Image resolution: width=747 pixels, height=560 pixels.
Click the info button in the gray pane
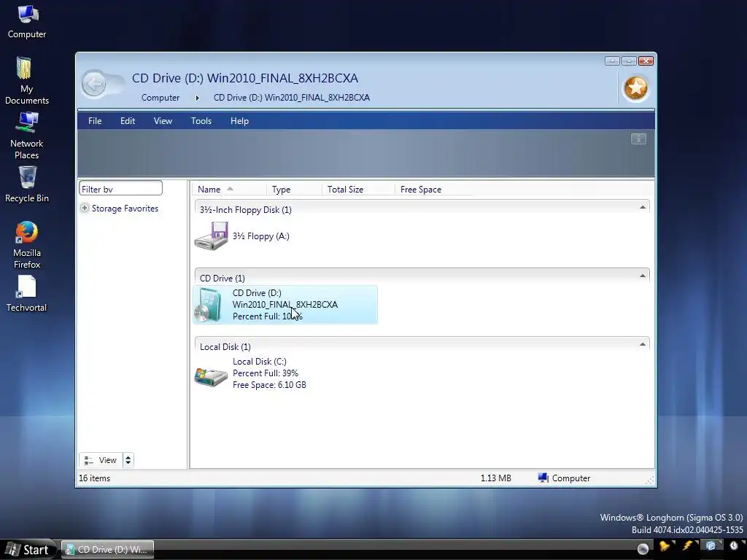[x=638, y=139]
